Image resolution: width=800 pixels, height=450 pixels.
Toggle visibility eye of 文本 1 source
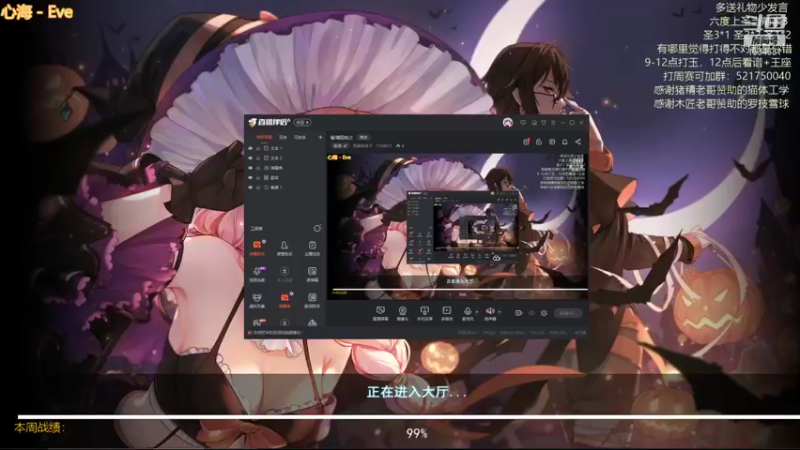click(x=250, y=148)
